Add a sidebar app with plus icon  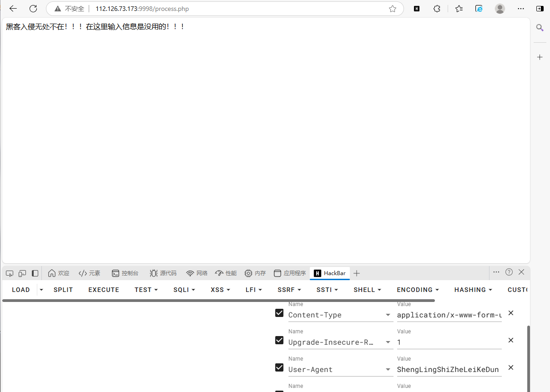(x=540, y=57)
